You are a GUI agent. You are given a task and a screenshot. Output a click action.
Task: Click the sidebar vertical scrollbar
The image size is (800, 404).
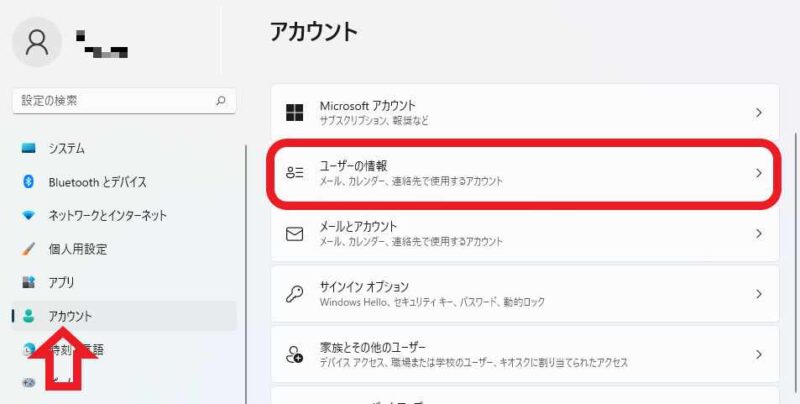coord(246,274)
